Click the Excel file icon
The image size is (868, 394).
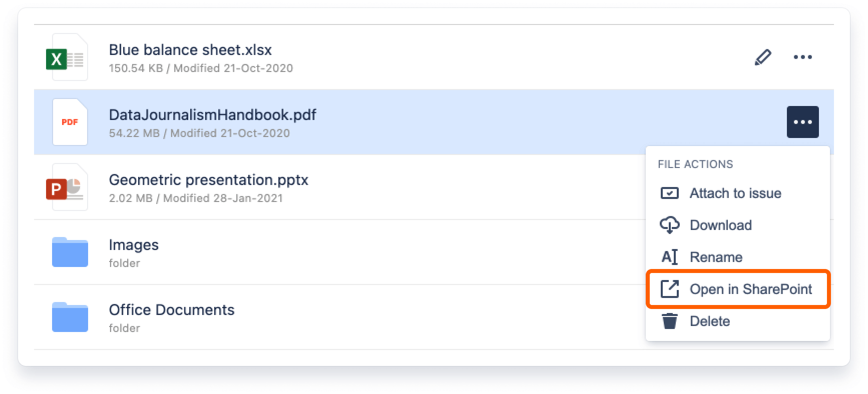point(67,57)
